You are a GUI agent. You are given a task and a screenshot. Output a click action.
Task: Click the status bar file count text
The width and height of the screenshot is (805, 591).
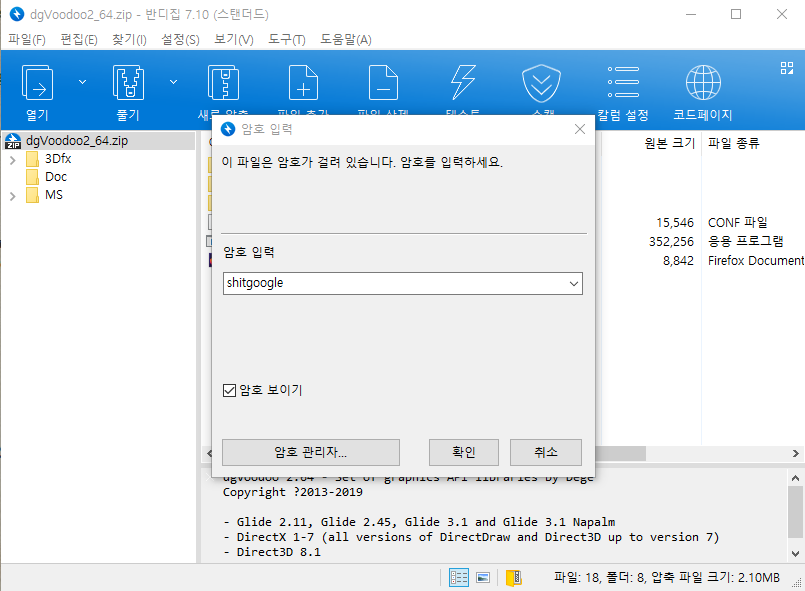point(666,578)
